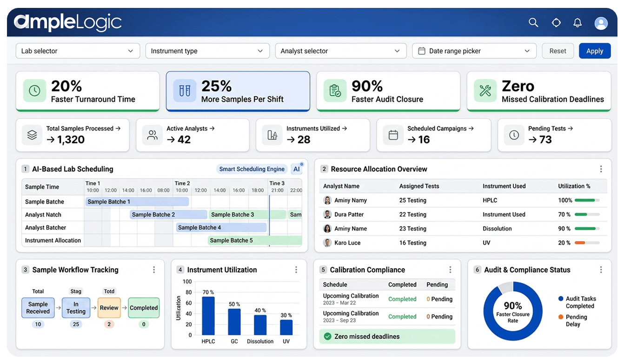Select the 20% Faster Turnaround Time card
The width and height of the screenshot is (624, 364).
pyautogui.click(x=88, y=91)
